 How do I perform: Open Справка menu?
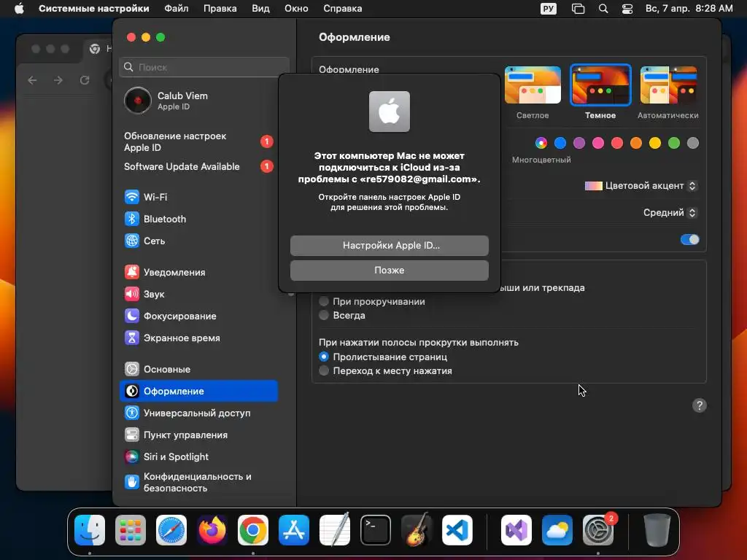[x=343, y=9]
